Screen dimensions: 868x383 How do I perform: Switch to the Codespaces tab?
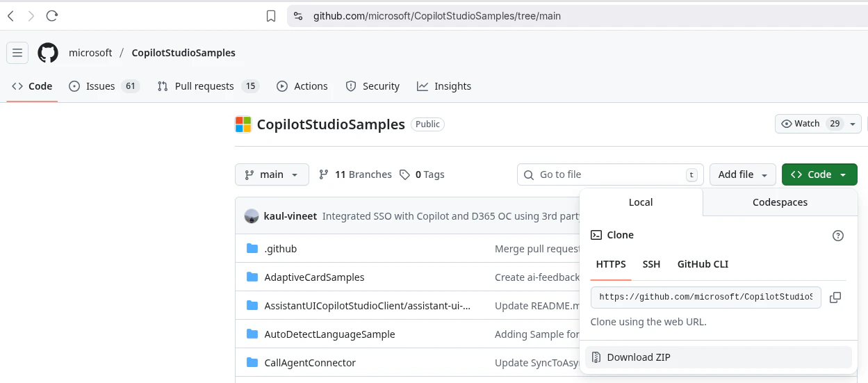tap(780, 202)
